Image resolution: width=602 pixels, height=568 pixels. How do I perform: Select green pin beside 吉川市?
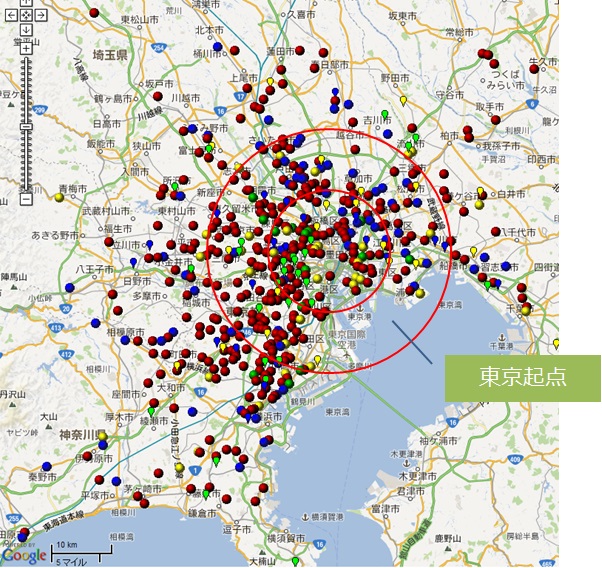pos(385,114)
